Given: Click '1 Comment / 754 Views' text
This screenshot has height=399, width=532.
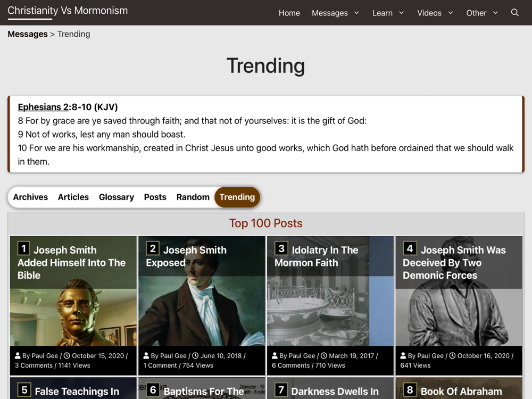Looking at the screenshot, I should pyautogui.click(x=178, y=365).
